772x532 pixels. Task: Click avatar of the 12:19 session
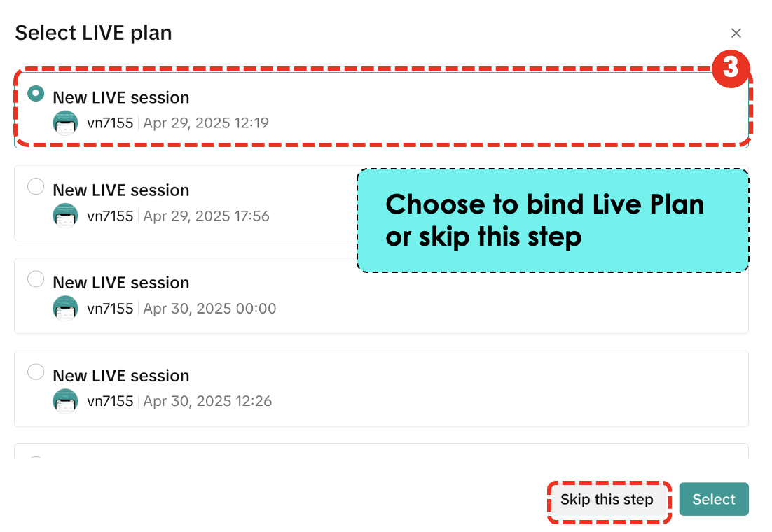pyautogui.click(x=65, y=123)
